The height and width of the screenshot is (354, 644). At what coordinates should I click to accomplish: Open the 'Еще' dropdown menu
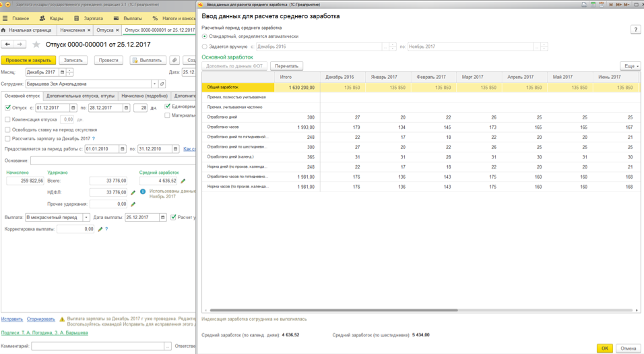click(x=630, y=66)
